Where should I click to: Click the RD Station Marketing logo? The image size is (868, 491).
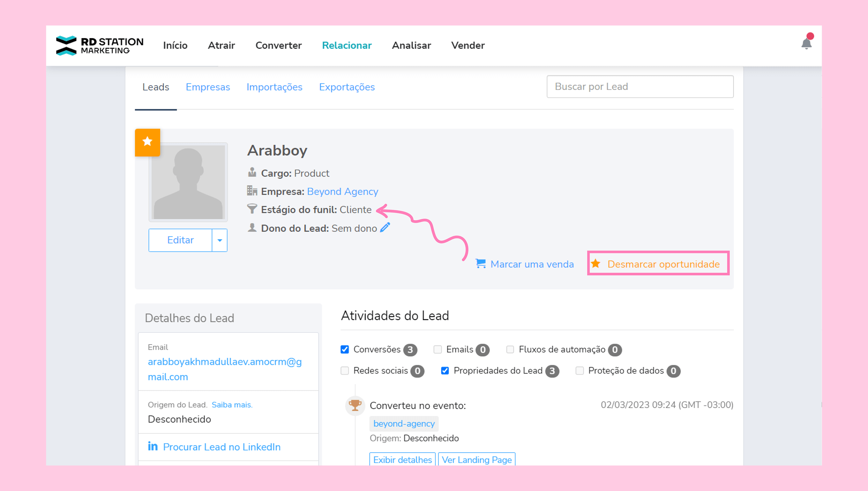click(100, 46)
